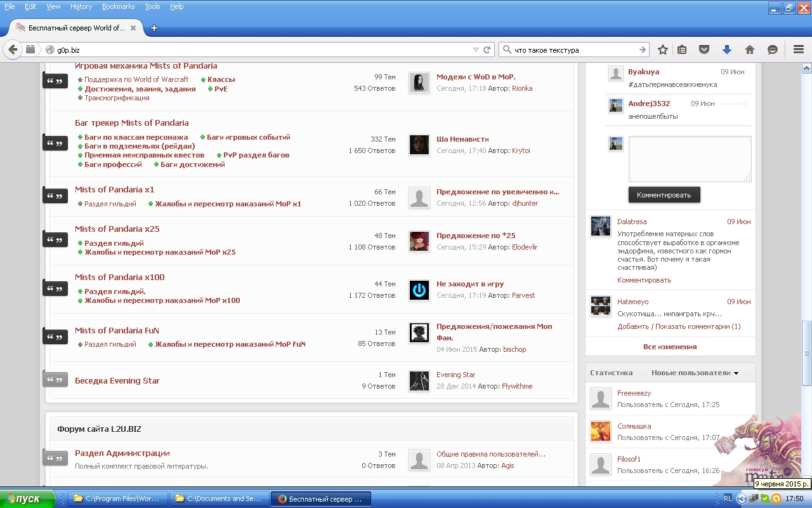Viewport: 812px width, 508px height.
Task: Open a new tab with the plus button
Action: point(154,28)
